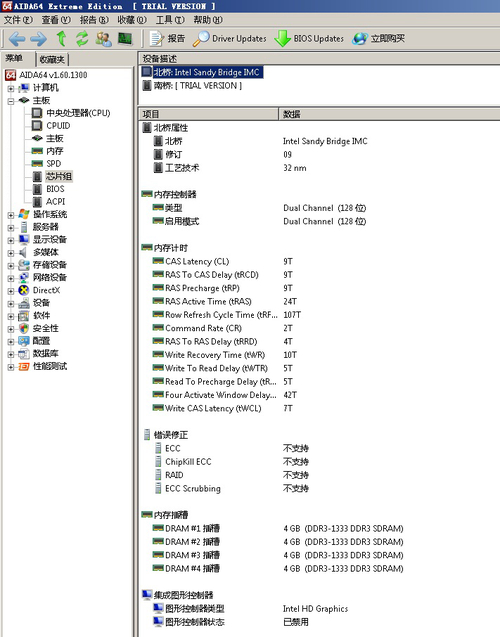Image resolution: width=500 pixels, height=637 pixels.
Task: Select the AIDA64 v1.60.1300 root node
Action: point(53,75)
